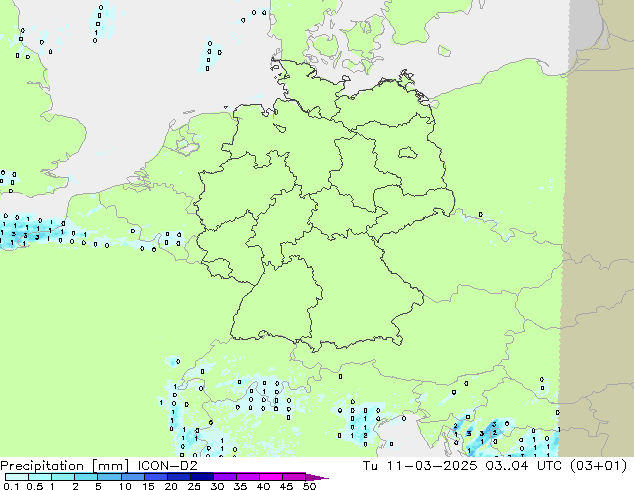Viewport: 634px width, 490px height.
Task: Click the 5–10 mm legend color swatch
Action: pos(109,477)
